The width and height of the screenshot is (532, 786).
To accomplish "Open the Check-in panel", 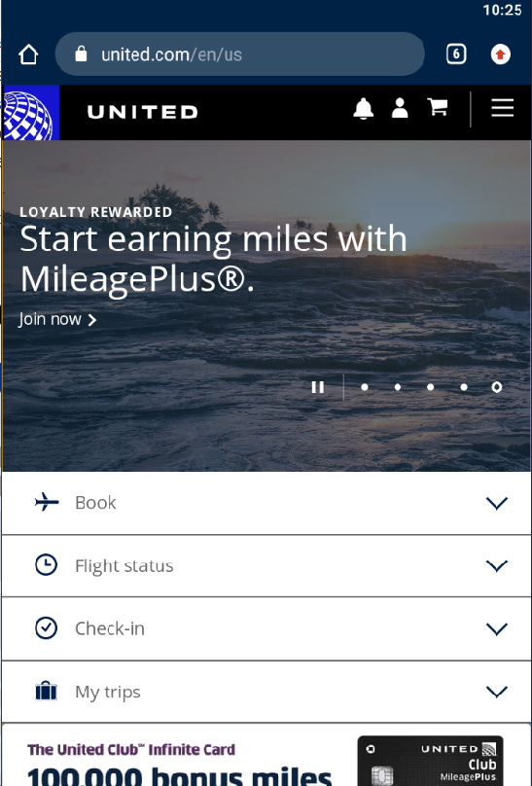I will pyautogui.click(x=266, y=628).
